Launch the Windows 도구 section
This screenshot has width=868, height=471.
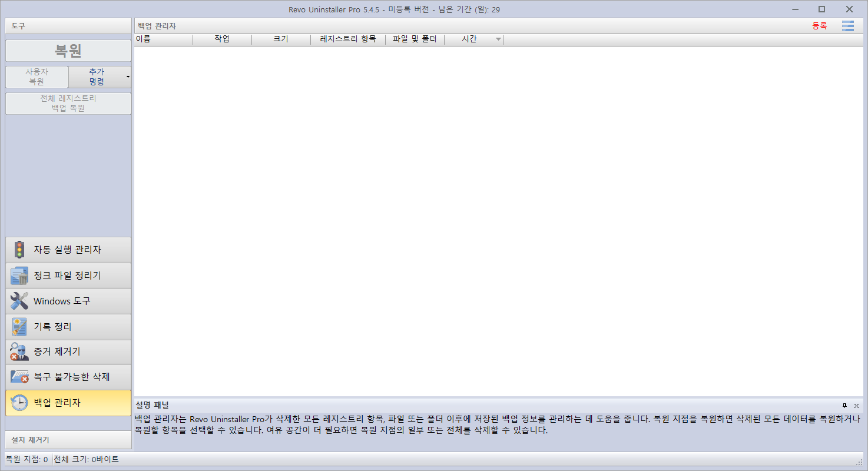(x=68, y=301)
